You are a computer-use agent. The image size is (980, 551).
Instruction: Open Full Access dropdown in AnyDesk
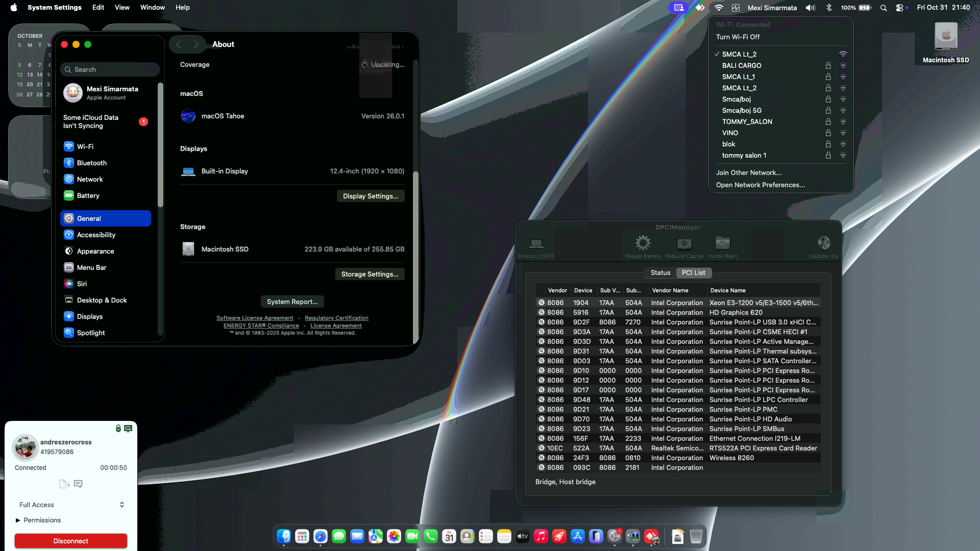pyautogui.click(x=71, y=505)
